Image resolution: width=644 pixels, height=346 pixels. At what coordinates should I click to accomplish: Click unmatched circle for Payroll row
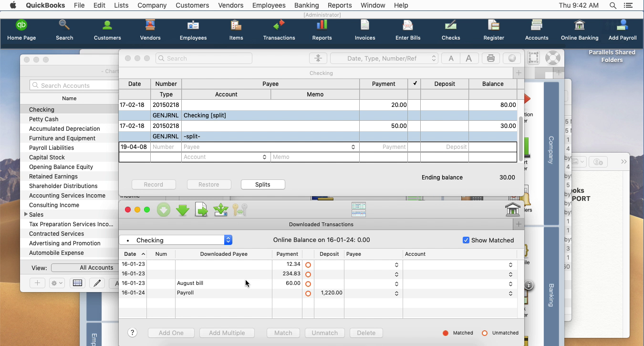[x=308, y=294]
